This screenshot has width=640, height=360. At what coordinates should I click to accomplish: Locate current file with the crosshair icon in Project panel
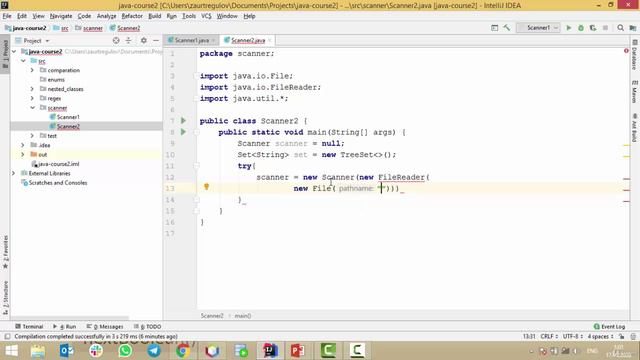(116, 40)
